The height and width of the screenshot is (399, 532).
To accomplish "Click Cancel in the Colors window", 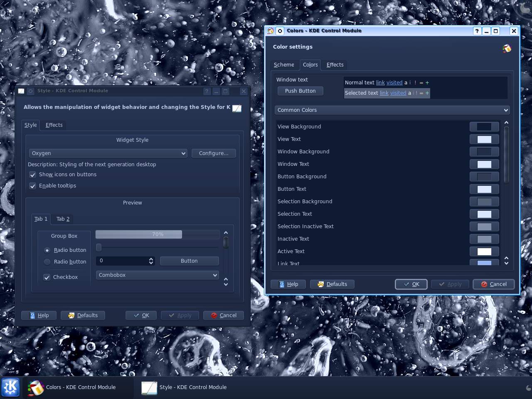I will pyautogui.click(x=494, y=284).
